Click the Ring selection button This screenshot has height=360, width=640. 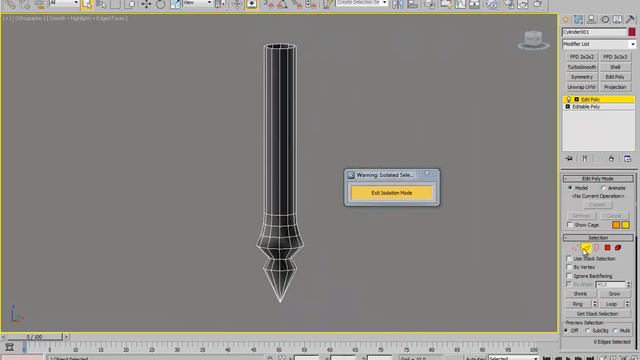[578, 304]
